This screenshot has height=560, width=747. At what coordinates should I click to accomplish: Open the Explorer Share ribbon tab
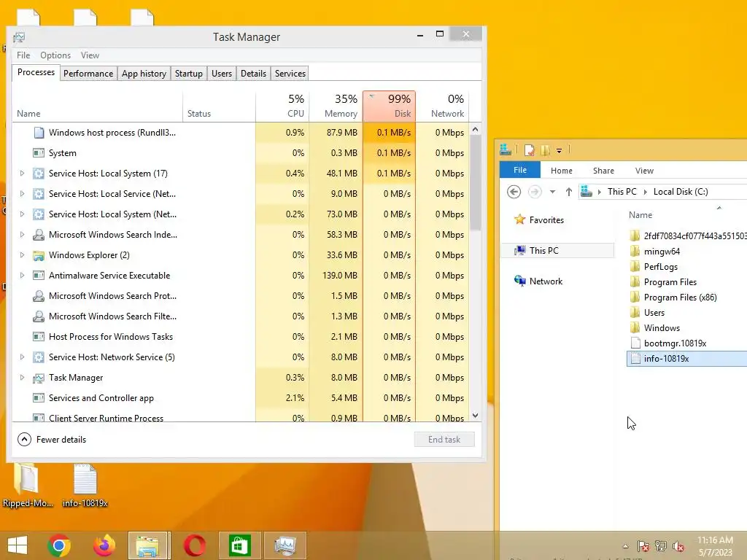click(603, 171)
